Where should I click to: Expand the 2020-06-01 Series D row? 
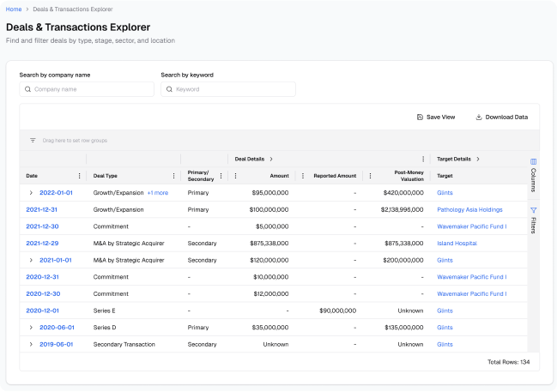31,327
